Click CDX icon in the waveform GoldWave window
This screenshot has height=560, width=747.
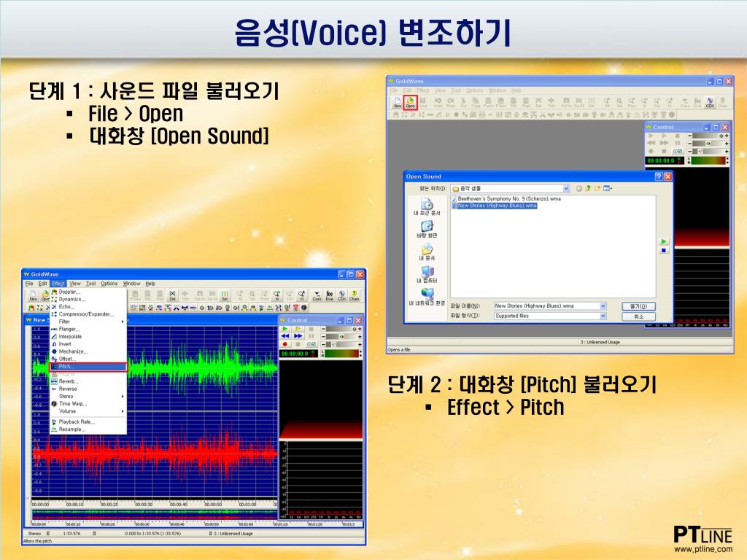(x=341, y=296)
